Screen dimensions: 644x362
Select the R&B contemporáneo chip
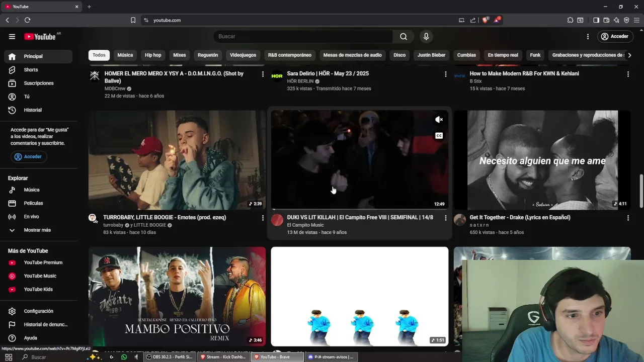[290, 55]
